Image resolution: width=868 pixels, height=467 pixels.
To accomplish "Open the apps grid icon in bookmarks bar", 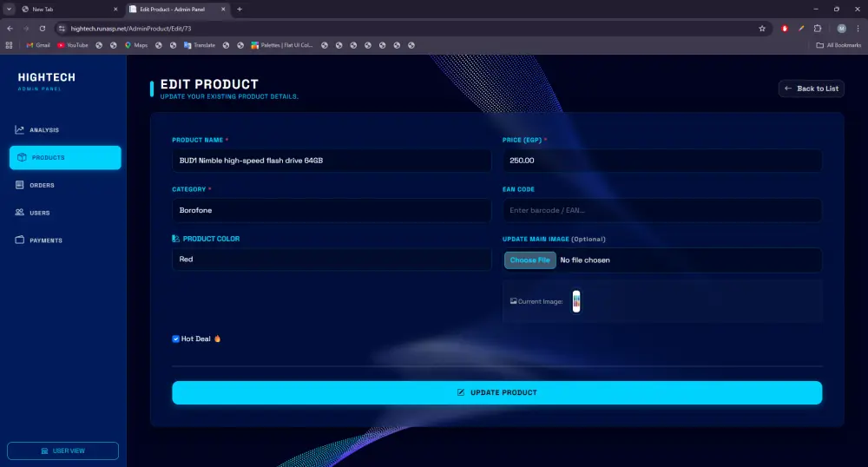I will 9,45.
